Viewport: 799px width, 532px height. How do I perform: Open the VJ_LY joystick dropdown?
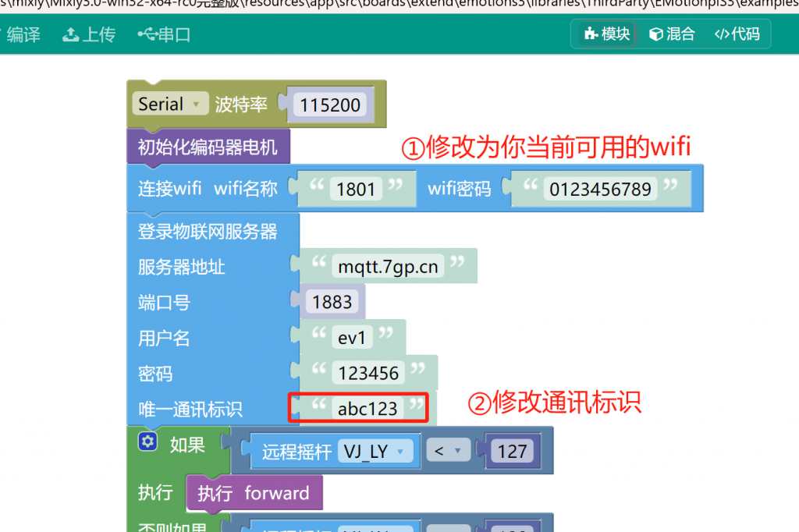point(375,452)
